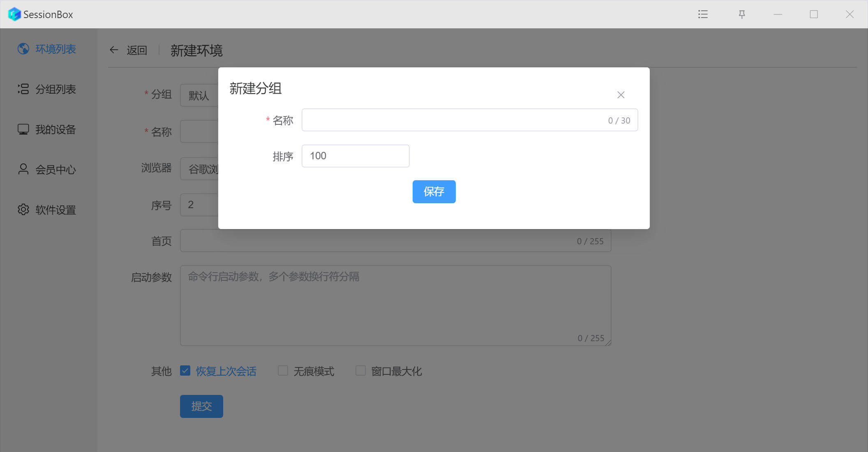
Task: Pin the window with the pushpin icon
Action: point(742,14)
